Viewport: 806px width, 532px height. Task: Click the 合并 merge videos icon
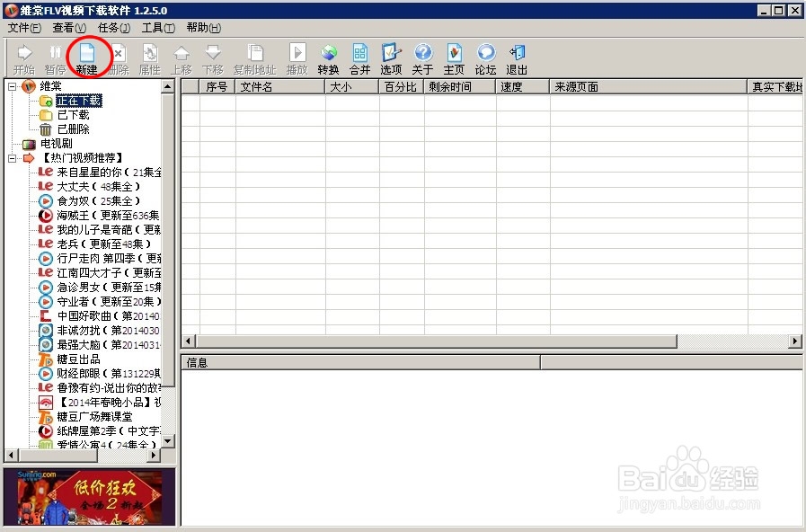click(359, 56)
